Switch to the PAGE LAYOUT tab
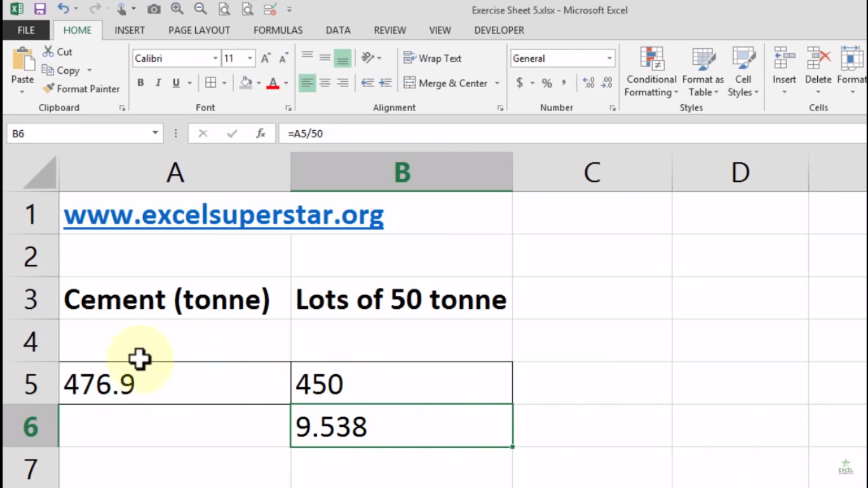 point(199,30)
